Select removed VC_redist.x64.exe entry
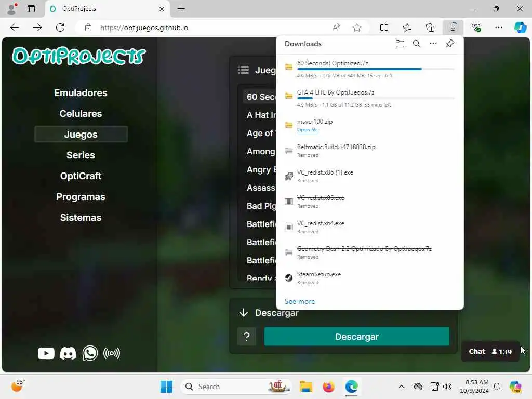The image size is (532, 399). pos(369,227)
